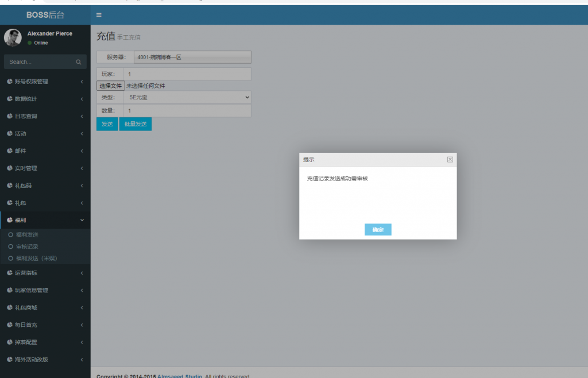Click the 批量发送 button
Viewport: 588px width, 378px height.
(x=136, y=124)
